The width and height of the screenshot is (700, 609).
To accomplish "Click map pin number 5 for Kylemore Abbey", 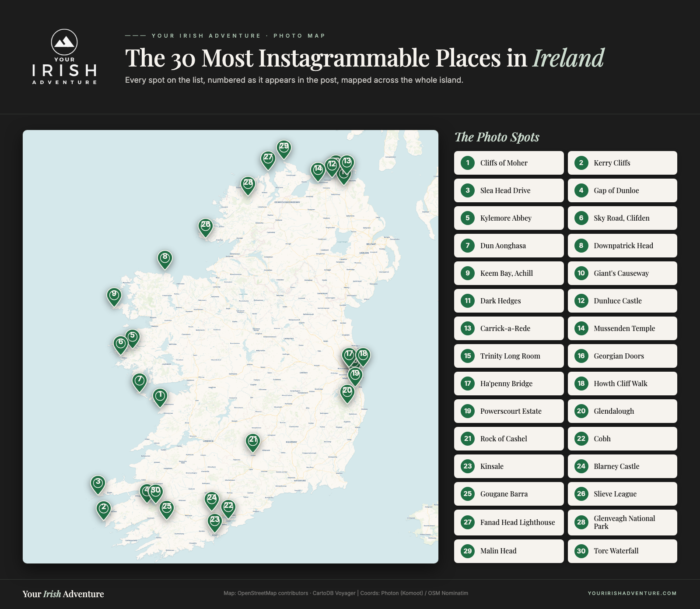I will coord(133,338).
